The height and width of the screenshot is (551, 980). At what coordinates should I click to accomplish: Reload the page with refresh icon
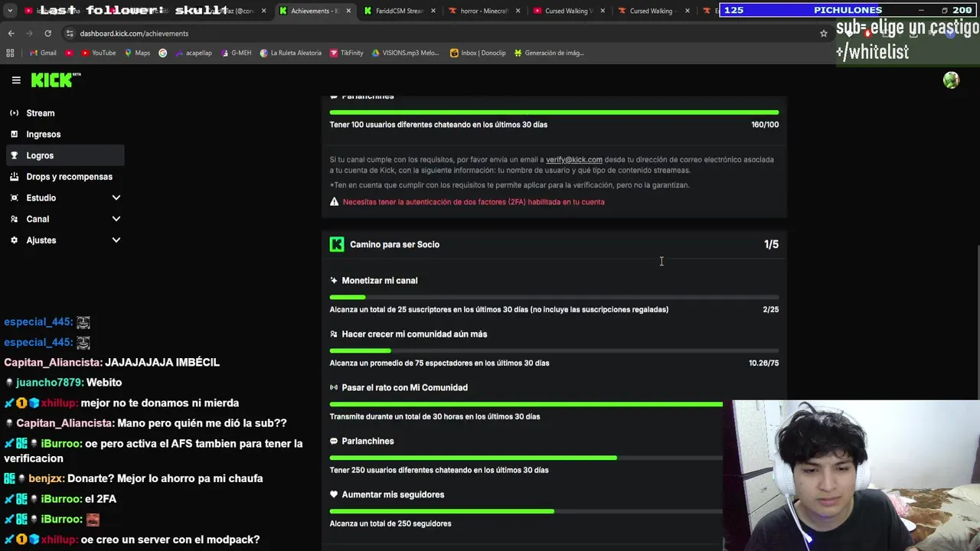pos(47,34)
